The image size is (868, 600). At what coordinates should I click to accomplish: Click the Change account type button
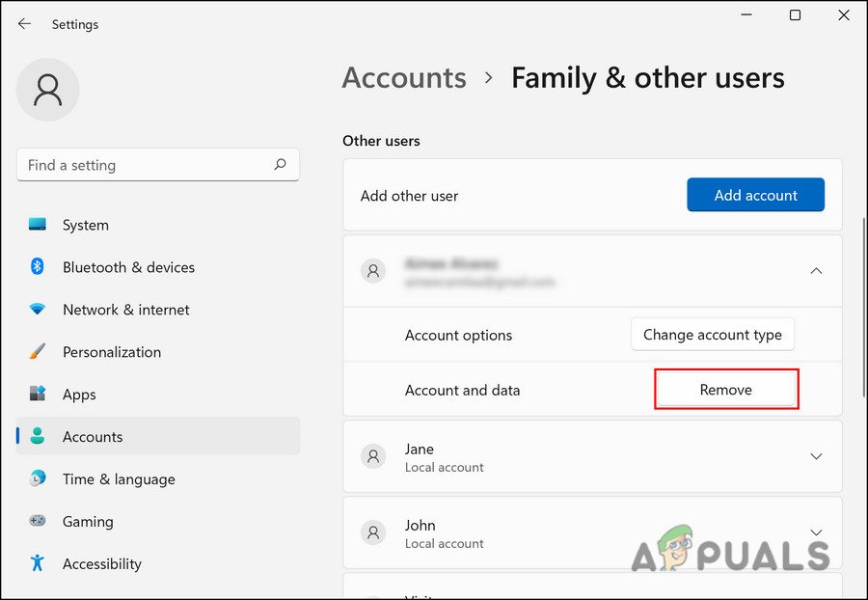point(713,335)
